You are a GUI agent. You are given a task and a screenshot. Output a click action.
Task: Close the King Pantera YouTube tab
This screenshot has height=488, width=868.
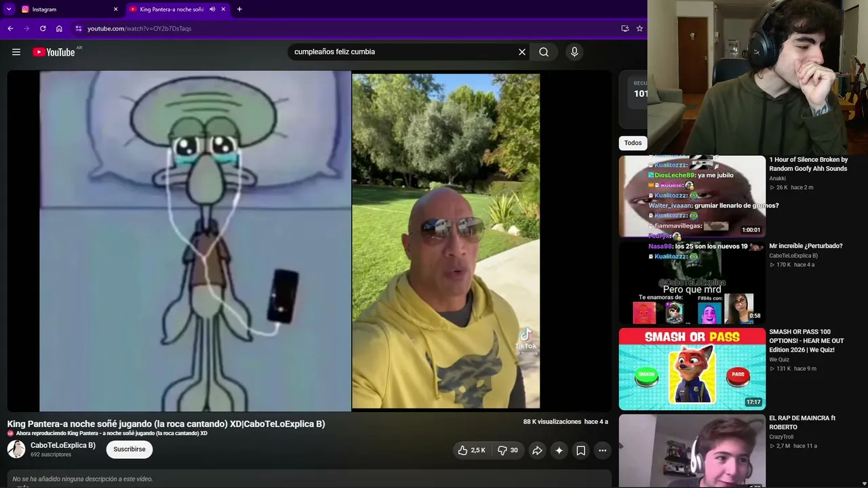[x=223, y=9]
